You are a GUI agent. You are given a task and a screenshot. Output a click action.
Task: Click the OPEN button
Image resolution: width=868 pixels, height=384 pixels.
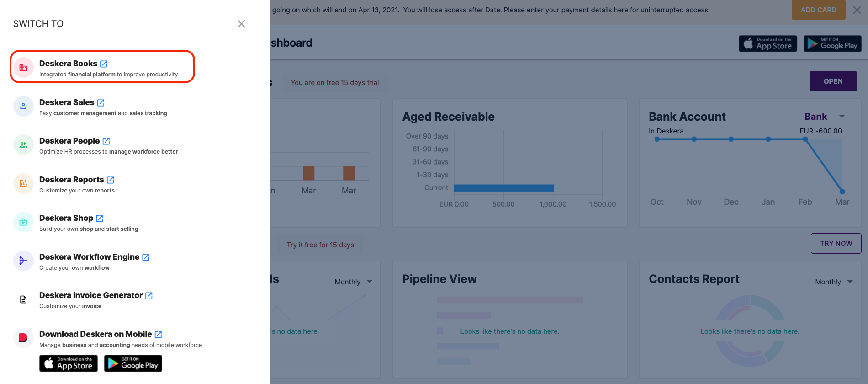(x=833, y=81)
